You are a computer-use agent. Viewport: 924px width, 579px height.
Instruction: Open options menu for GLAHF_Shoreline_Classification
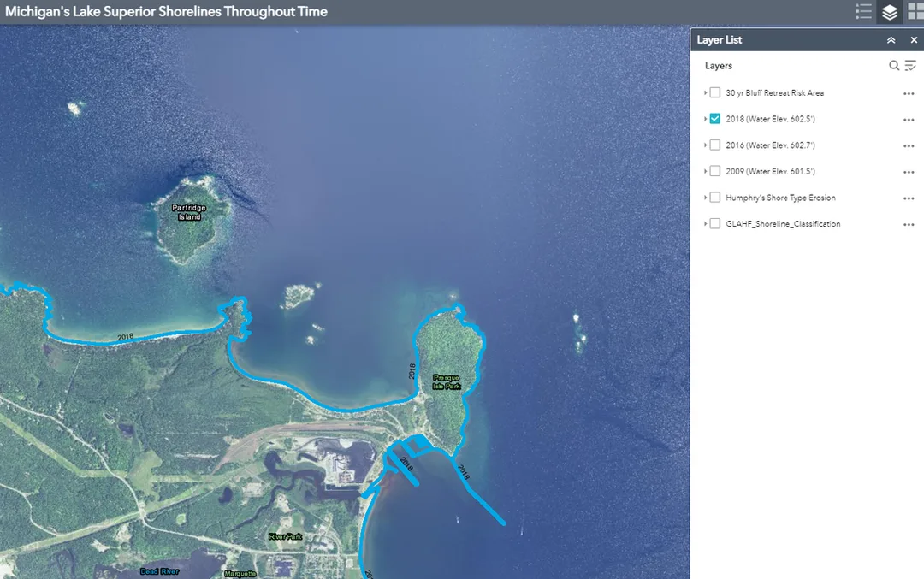coord(909,224)
